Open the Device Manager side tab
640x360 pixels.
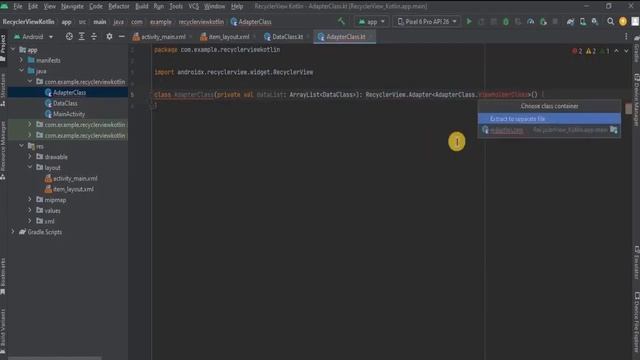point(636,100)
